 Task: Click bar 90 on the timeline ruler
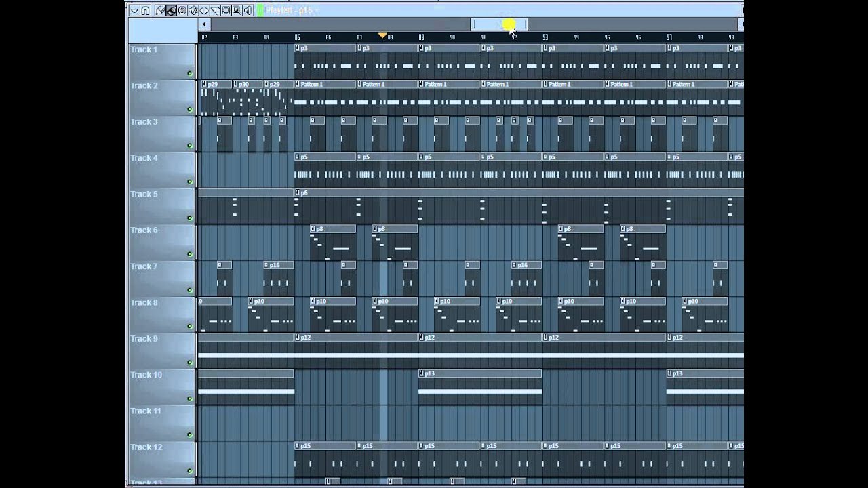click(452, 37)
